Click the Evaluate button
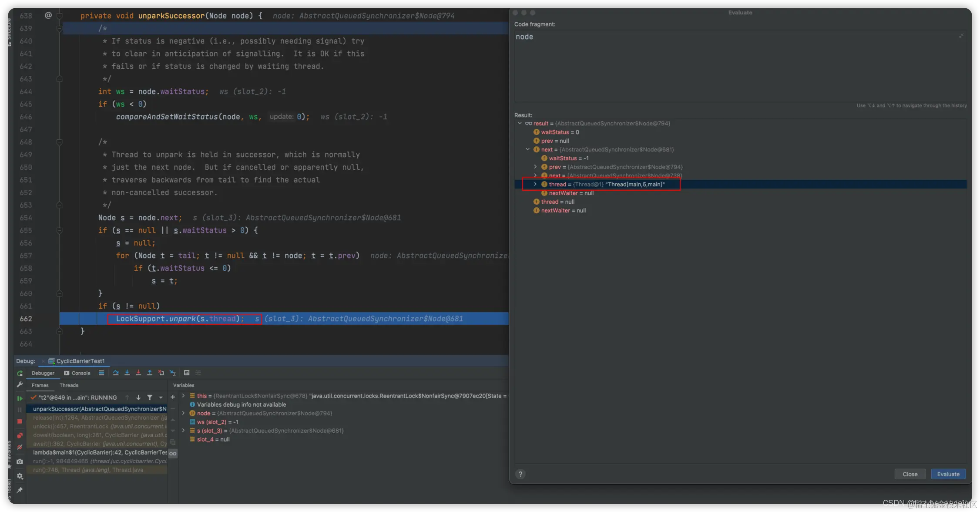Image resolution: width=980 pixels, height=512 pixels. coord(948,474)
